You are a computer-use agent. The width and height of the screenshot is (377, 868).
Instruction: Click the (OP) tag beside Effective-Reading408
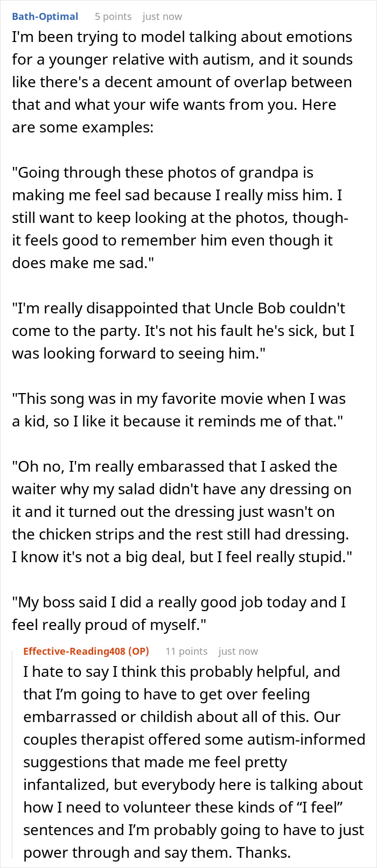coord(138,651)
